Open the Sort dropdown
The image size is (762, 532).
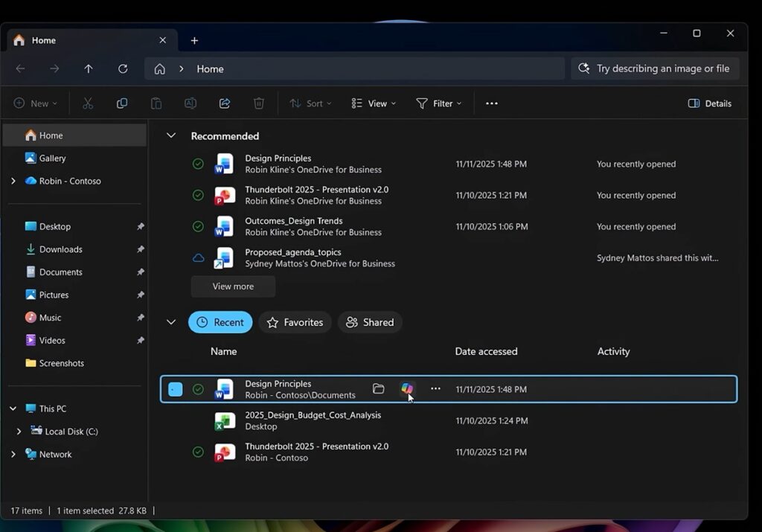coord(310,103)
